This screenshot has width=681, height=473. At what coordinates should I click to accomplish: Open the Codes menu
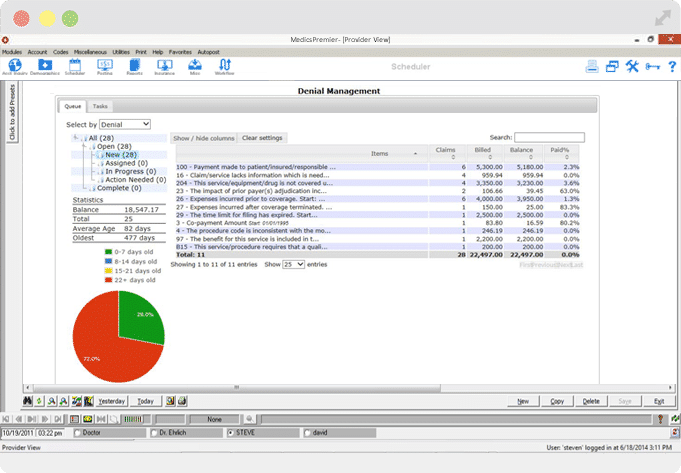[61, 52]
